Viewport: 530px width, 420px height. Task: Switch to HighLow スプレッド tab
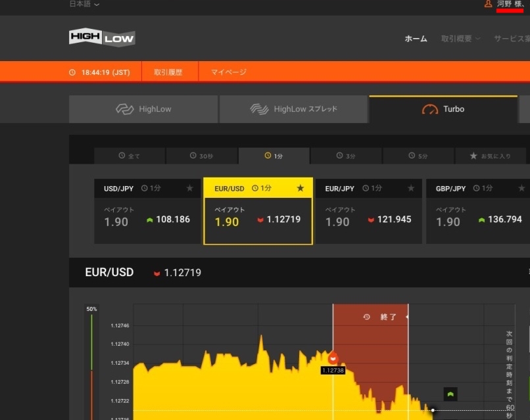click(x=293, y=109)
